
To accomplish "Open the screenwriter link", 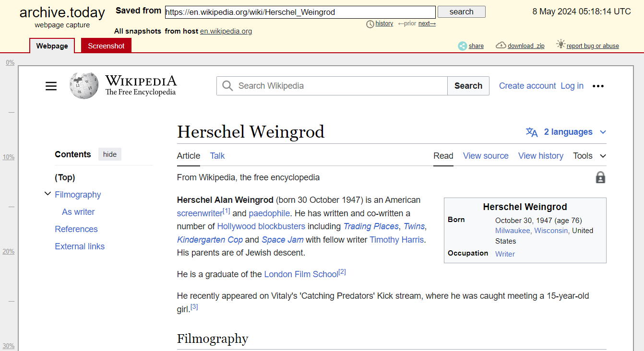I will 200,213.
